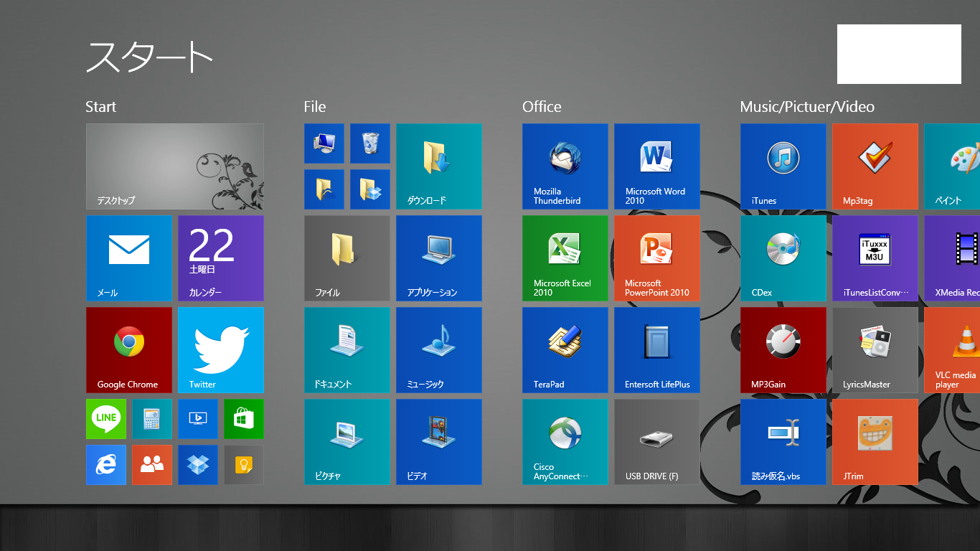Image resolution: width=980 pixels, height=551 pixels.
Task: Open the Bing monitor small tile
Action: click(x=198, y=419)
